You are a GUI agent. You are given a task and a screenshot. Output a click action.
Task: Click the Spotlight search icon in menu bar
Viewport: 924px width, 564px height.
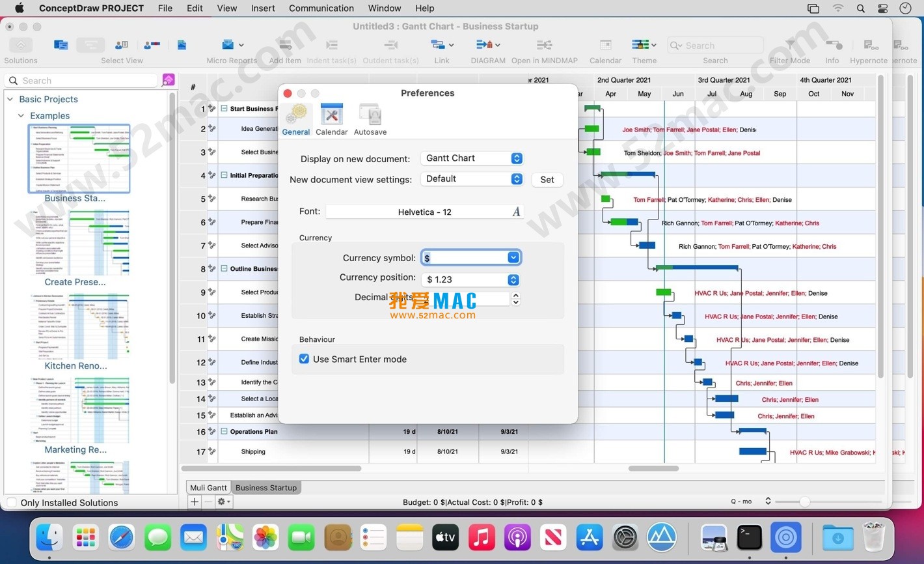coord(861,8)
